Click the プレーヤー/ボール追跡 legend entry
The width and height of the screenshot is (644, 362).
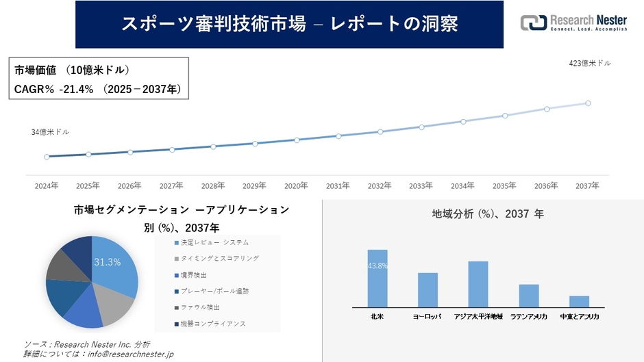[x=212, y=292]
